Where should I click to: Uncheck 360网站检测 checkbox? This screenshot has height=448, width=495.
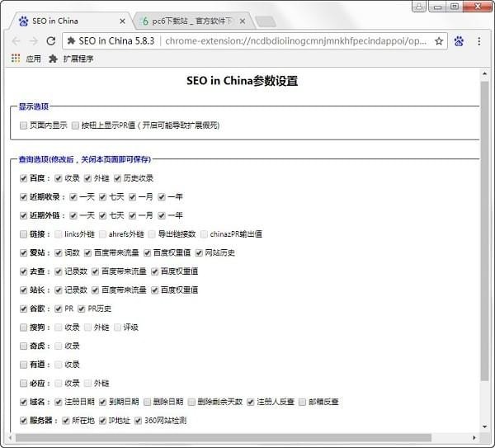[138, 421]
